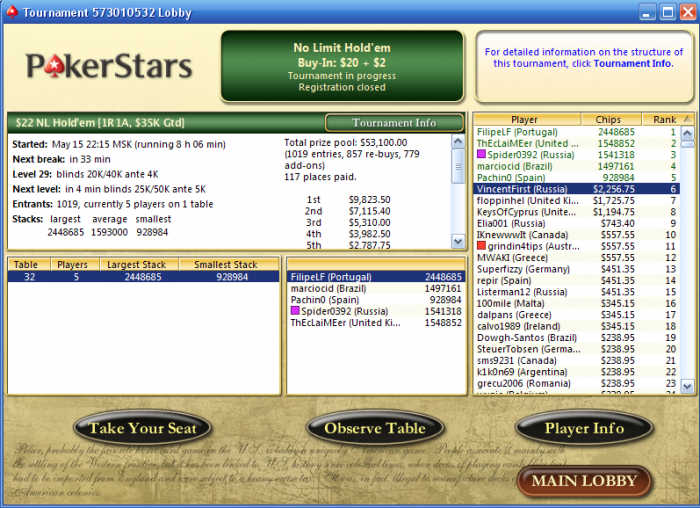Select marciocid (Brazil) in the table players list
Screen dimensions: 700x508
coord(375,288)
